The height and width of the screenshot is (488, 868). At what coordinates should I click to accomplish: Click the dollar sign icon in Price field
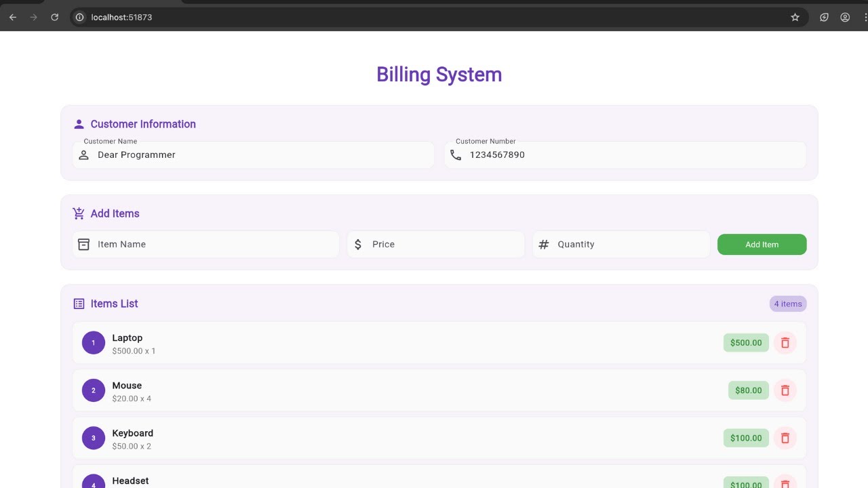(358, 245)
